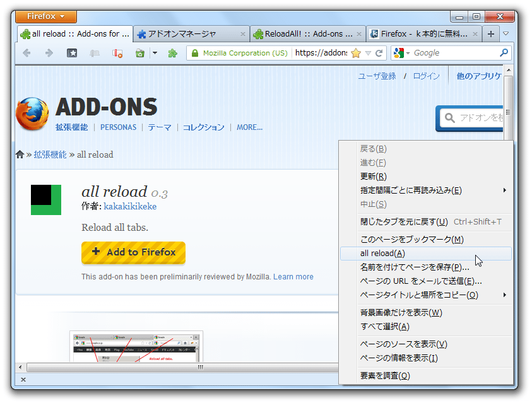Select ページの URL をメールで送信 entry
This screenshot has width=532, height=403.
point(426,281)
